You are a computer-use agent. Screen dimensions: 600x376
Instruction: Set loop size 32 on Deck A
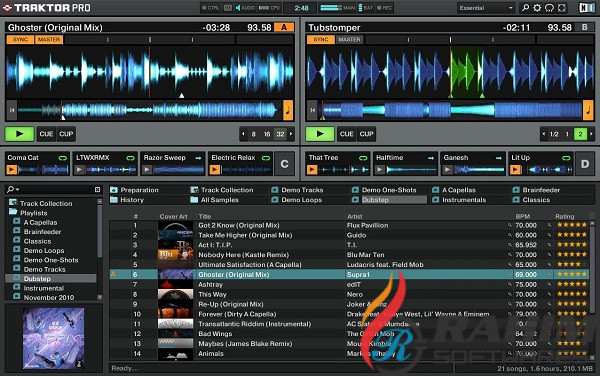click(280, 134)
